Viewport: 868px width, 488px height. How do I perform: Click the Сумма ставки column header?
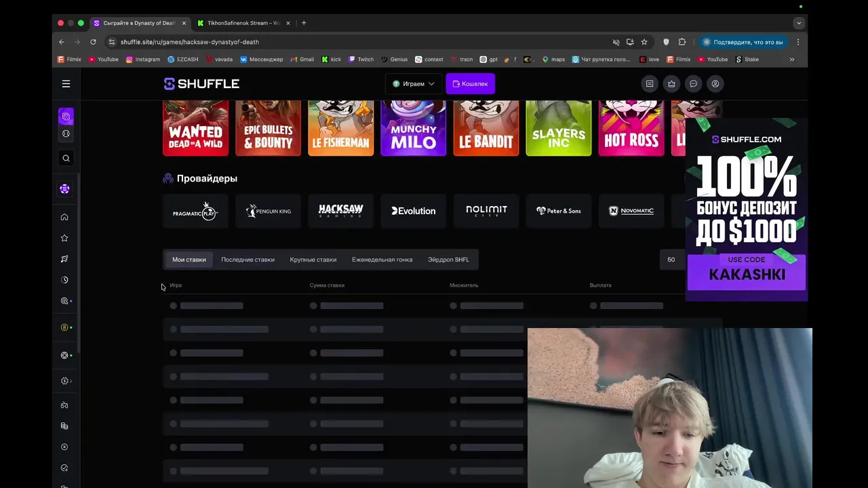(x=327, y=285)
